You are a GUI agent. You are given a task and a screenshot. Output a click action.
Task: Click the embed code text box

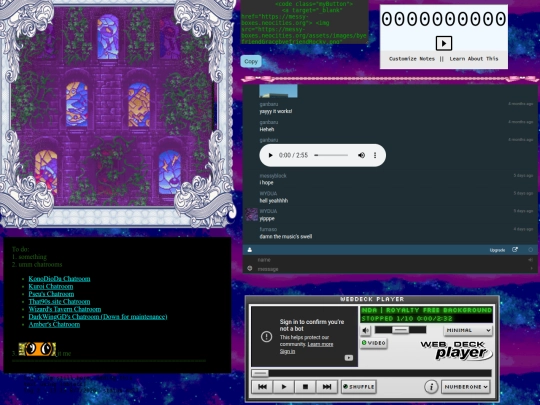pos(304,22)
